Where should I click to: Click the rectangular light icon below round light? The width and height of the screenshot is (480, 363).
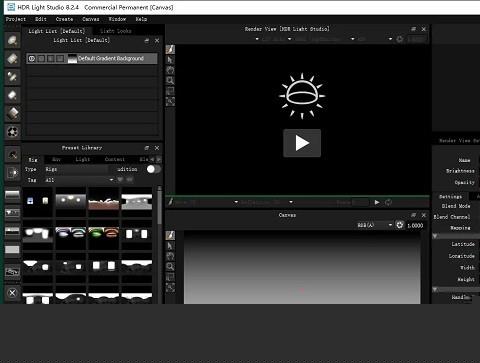(x=12, y=59)
